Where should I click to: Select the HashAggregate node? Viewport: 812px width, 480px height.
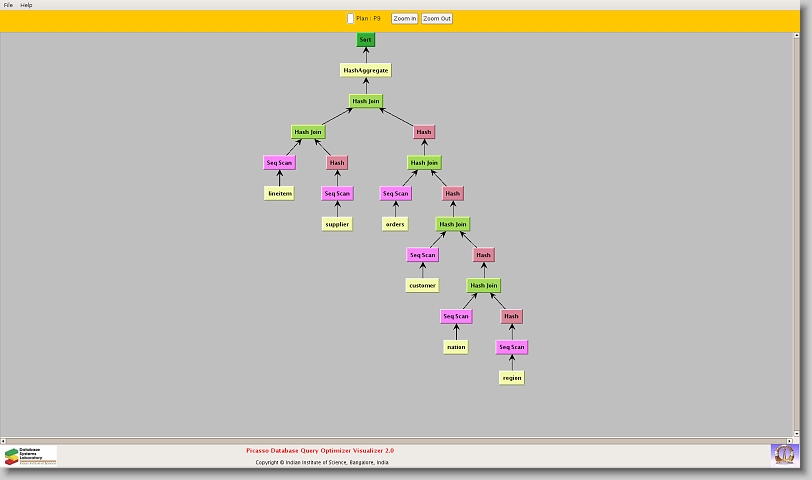pyautogui.click(x=365, y=70)
